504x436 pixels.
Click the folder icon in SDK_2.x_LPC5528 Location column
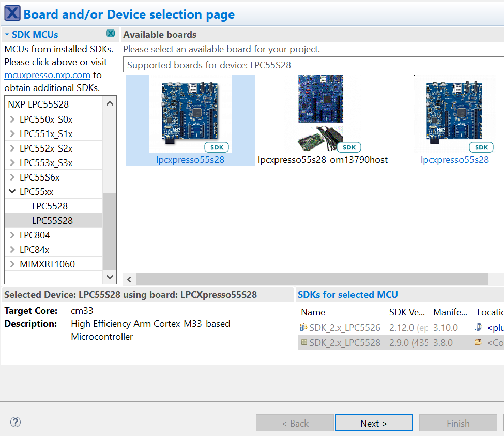478,342
